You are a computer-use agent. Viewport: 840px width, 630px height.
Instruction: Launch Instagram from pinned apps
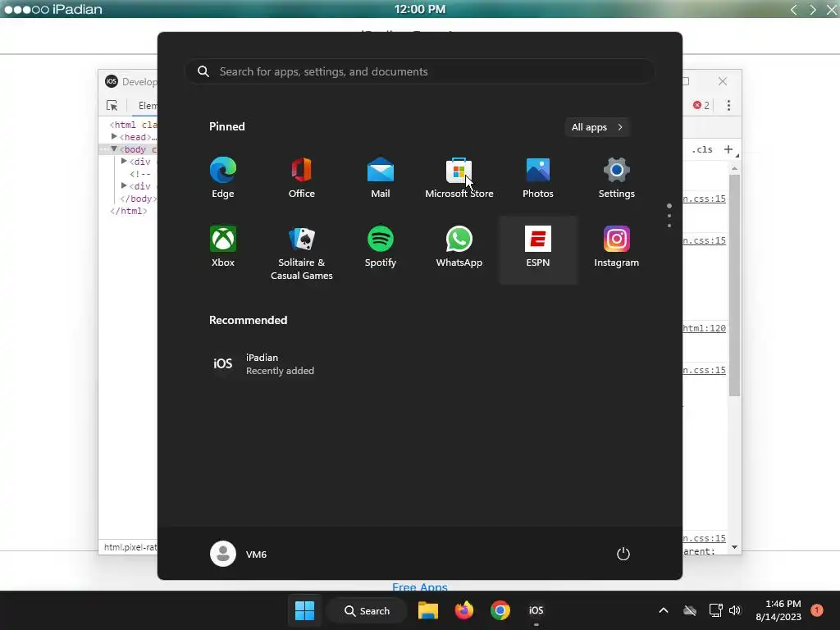pyautogui.click(x=617, y=247)
